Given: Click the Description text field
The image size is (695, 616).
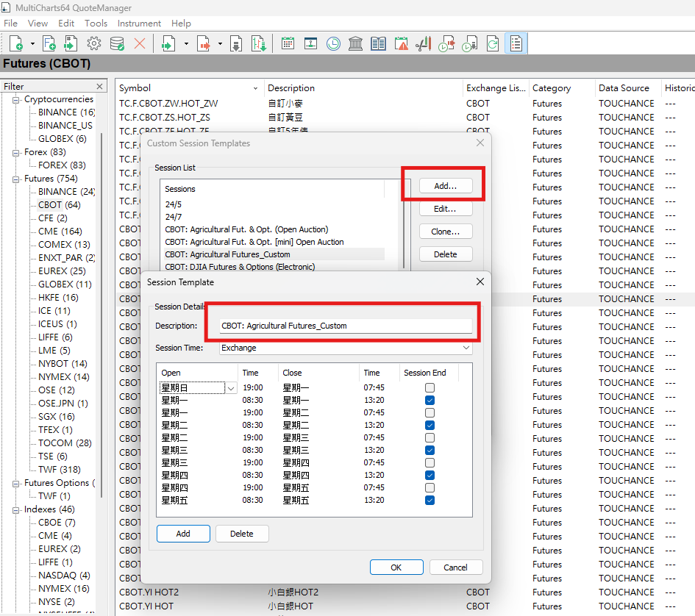Looking at the screenshot, I should 346,326.
